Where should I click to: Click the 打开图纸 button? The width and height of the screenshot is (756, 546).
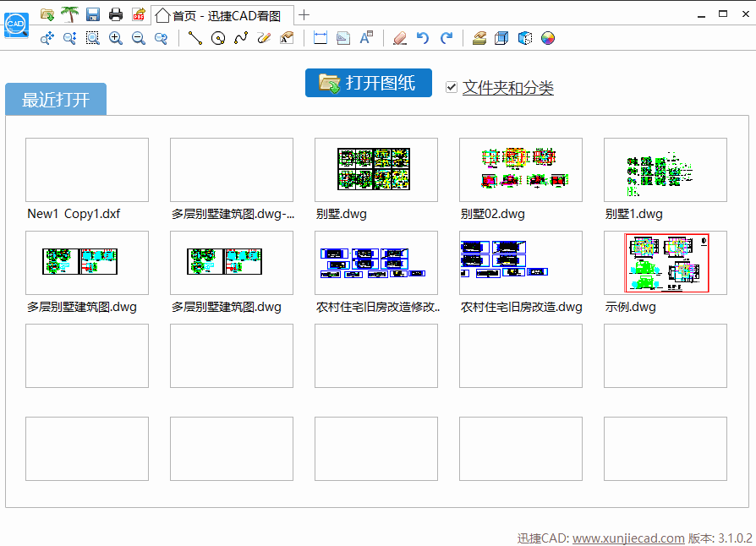tap(369, 83)
